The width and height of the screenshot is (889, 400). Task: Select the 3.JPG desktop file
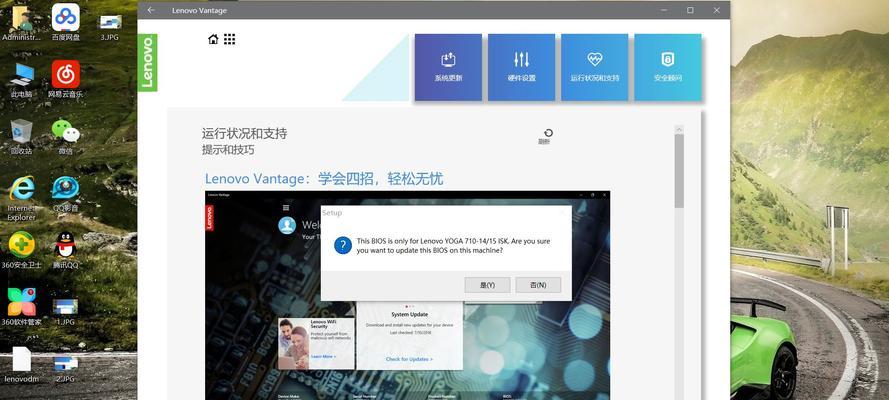click(x=110, y=27)
